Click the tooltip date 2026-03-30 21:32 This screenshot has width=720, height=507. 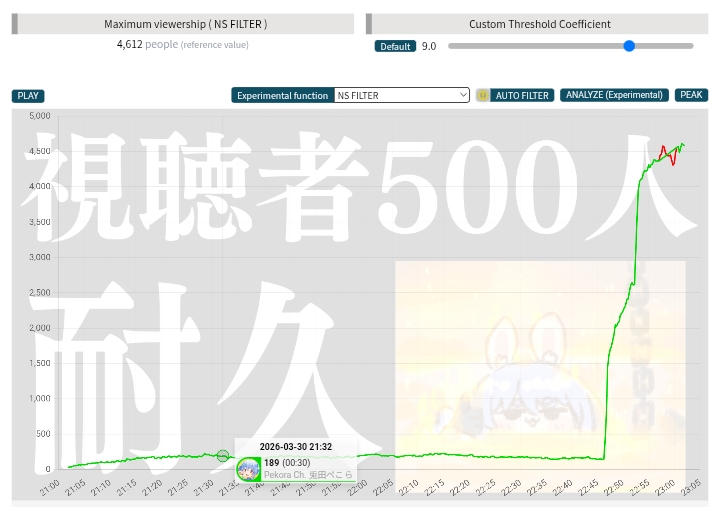296,447
